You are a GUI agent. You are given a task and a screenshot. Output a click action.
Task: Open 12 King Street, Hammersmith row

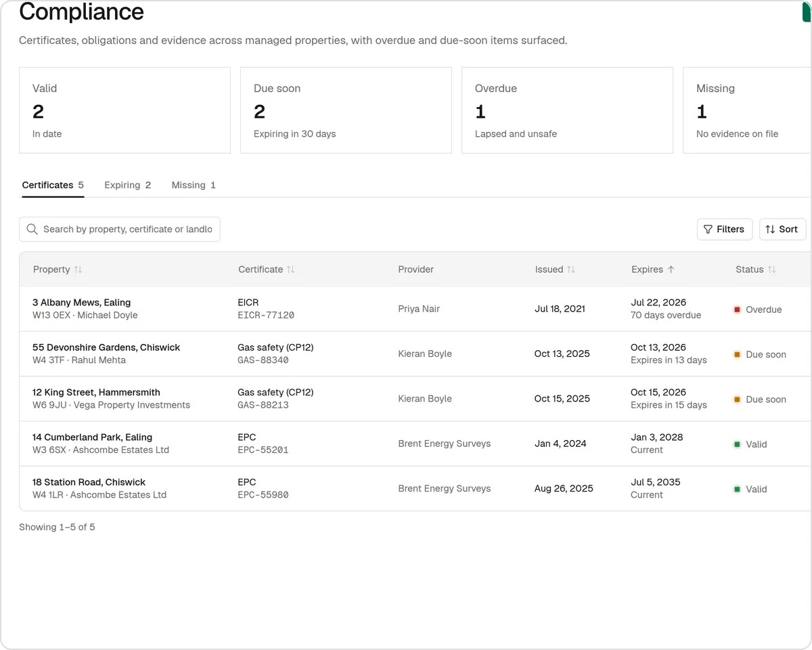tap(415, 399)
